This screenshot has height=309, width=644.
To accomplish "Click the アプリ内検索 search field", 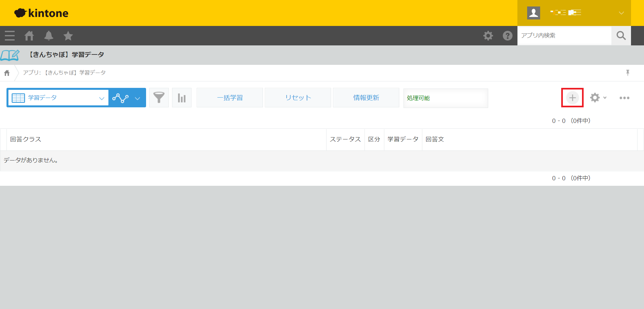I will pyautogui.click(x=564, y=36).
